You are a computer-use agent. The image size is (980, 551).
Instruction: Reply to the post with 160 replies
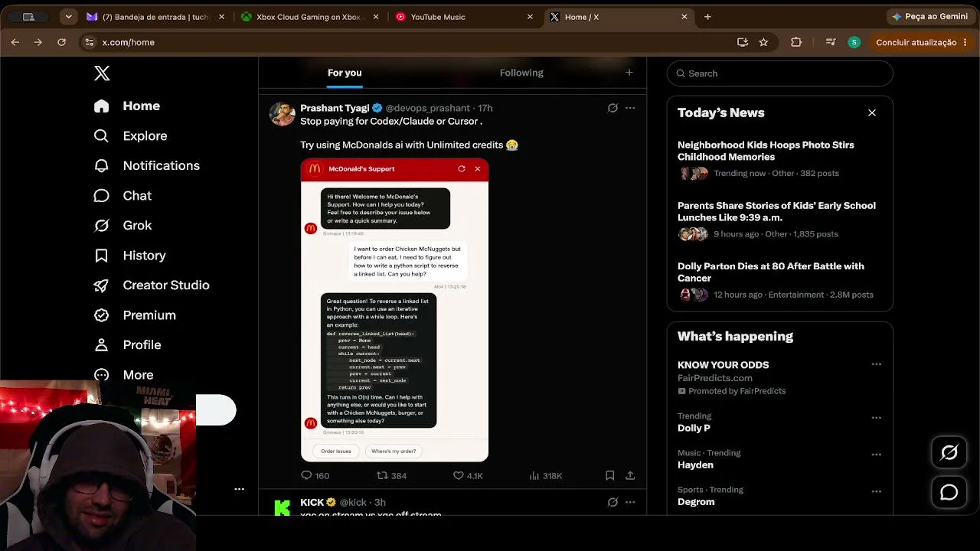(x=315, y=475)
